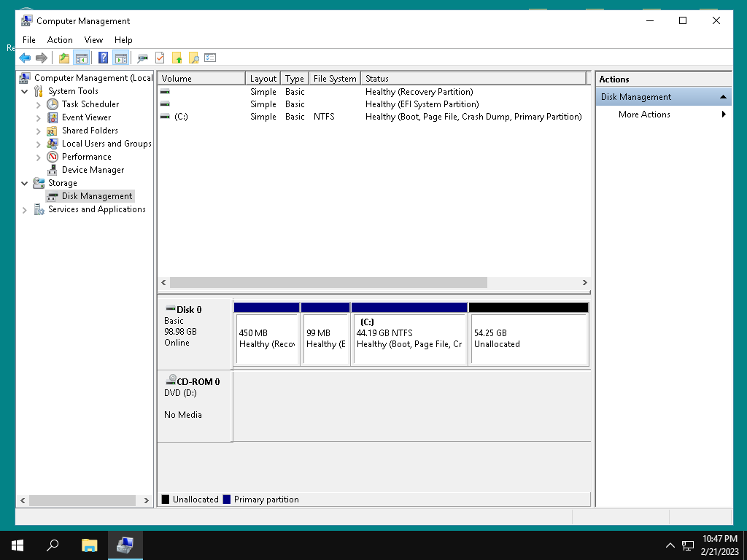This screenshot has height=560, width=747.
Task: Expand the Task Scheduler node
Action: pyautogui.click(x=38, y=105)
